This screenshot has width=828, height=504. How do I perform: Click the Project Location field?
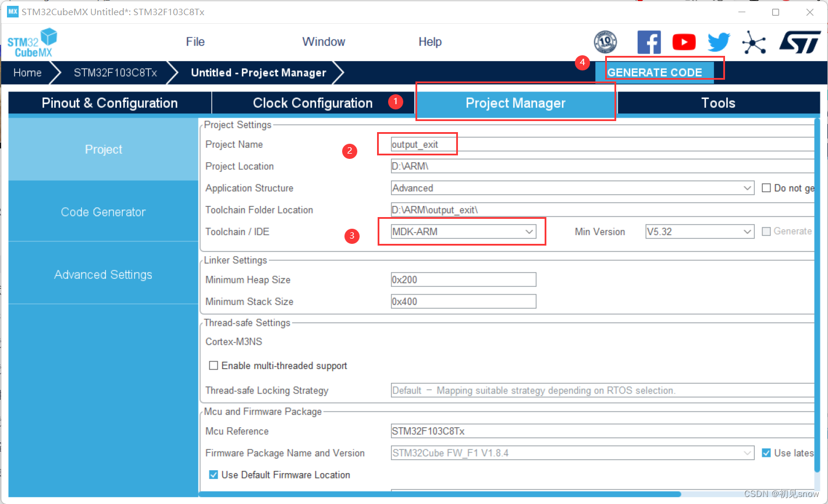pyautogui.click(x=602, y=166)
